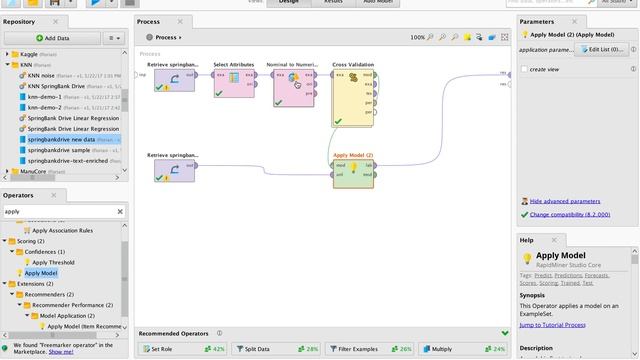Select the Apply Model (2) operator

353,174
